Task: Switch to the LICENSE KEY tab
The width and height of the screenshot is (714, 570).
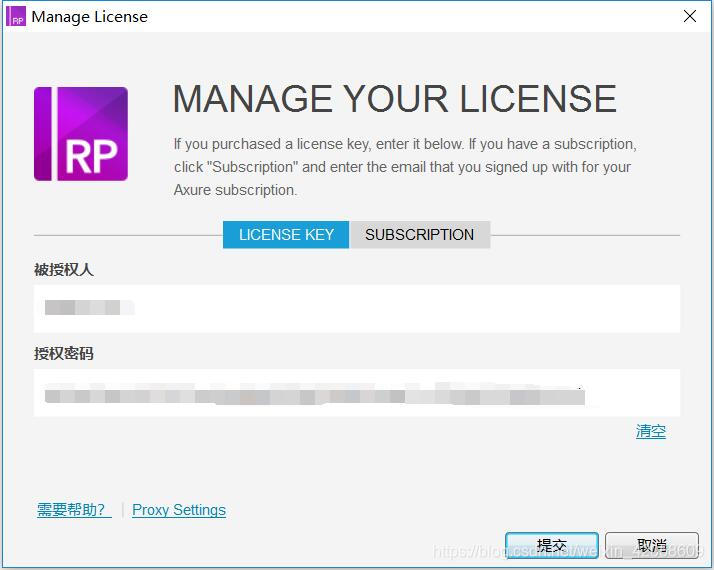Action: pos(286,234)
